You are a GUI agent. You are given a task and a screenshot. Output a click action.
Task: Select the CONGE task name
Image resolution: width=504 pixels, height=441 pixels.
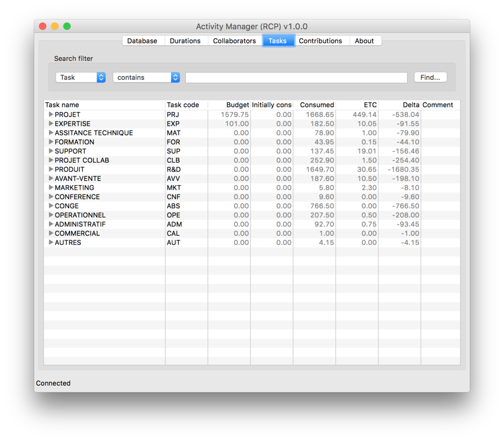(67, 206)
